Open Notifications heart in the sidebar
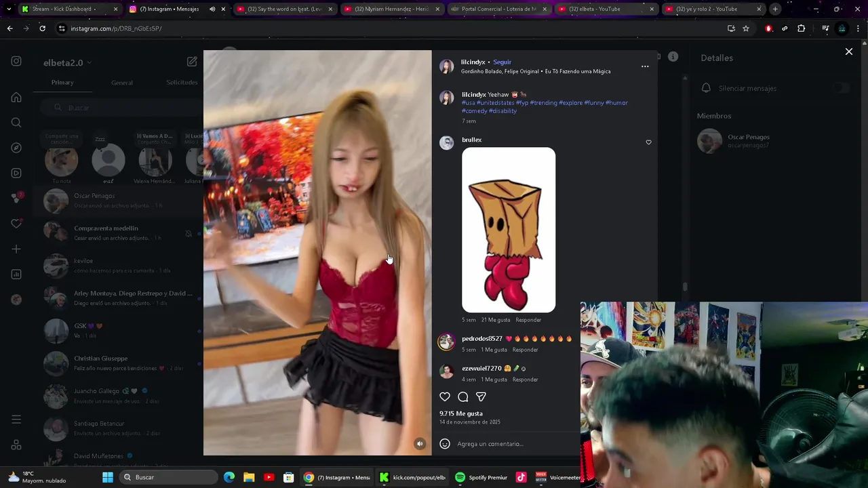 pyautogui.click(x=16, y=224)
